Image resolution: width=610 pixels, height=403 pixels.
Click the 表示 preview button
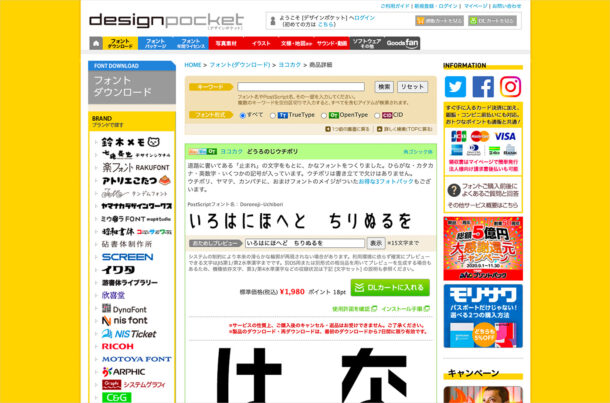pyautogui.click(x=376, y=243)
